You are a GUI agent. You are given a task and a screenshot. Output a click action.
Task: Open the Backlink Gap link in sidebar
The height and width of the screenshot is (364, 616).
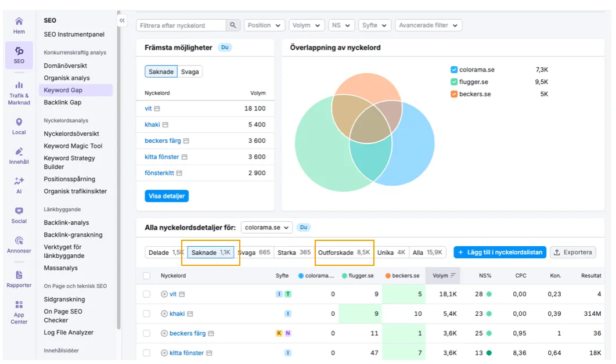pos(63,102)
